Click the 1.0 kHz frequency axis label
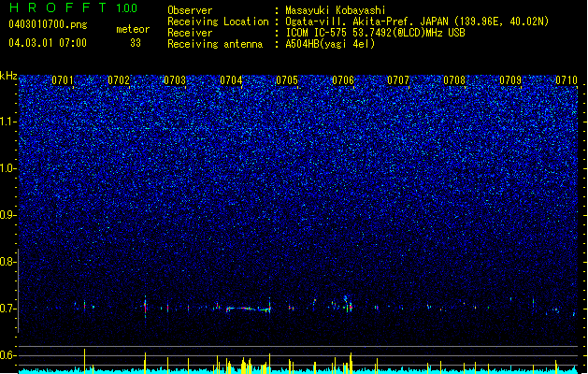The image size is (588, 374). click(x=8, y=169)
